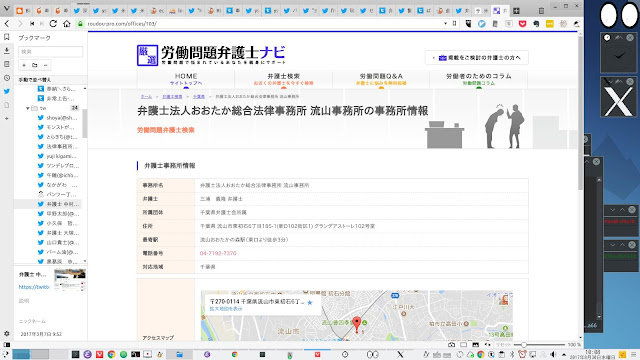The width and height of the screenshot is (640, 360).
Task: Click the bookmarks search field
Action: pos(51,51)
